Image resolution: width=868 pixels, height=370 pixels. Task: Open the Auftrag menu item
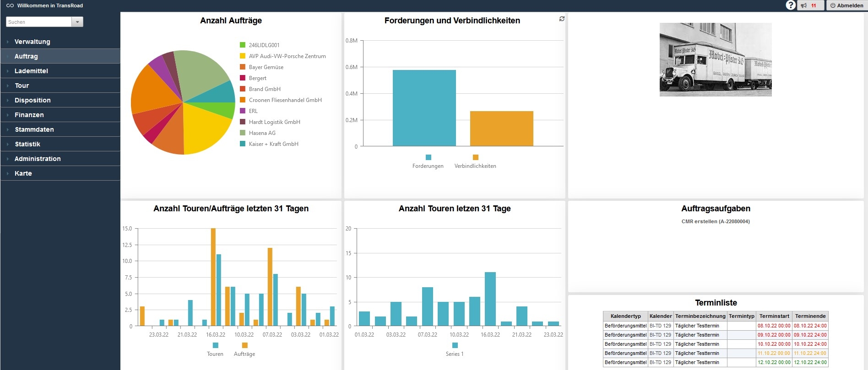(60, 56)
